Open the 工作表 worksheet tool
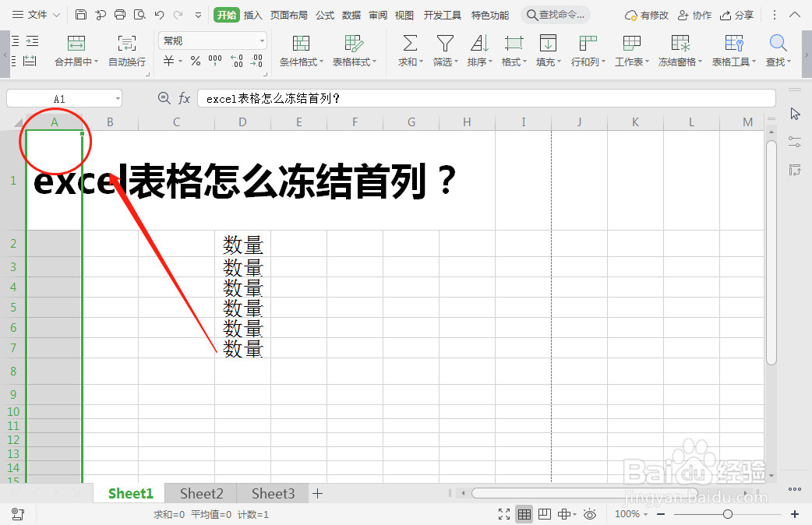 click(x=632, y=51)
